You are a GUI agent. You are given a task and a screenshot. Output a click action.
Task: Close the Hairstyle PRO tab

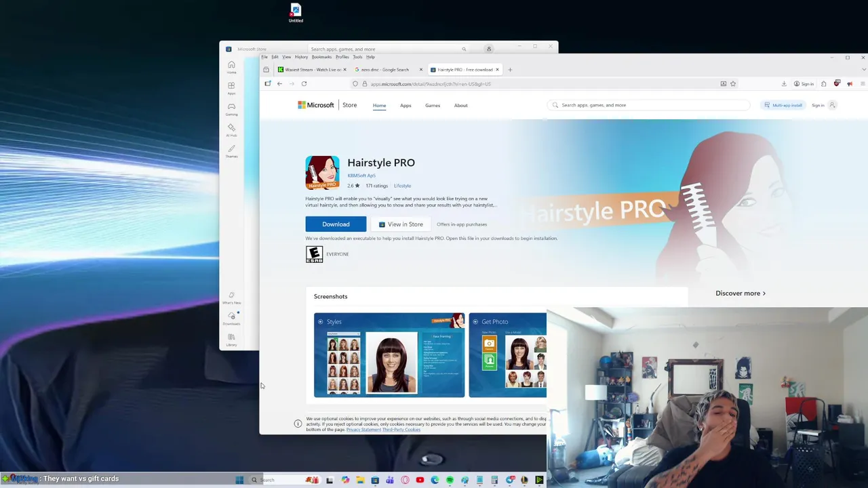pos(497,70)
